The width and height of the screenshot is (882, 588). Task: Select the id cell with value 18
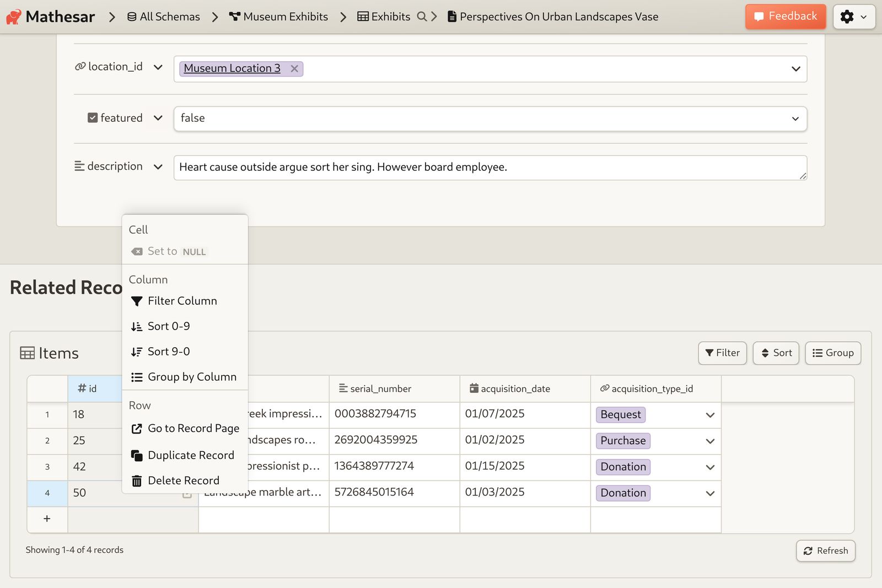95,414
